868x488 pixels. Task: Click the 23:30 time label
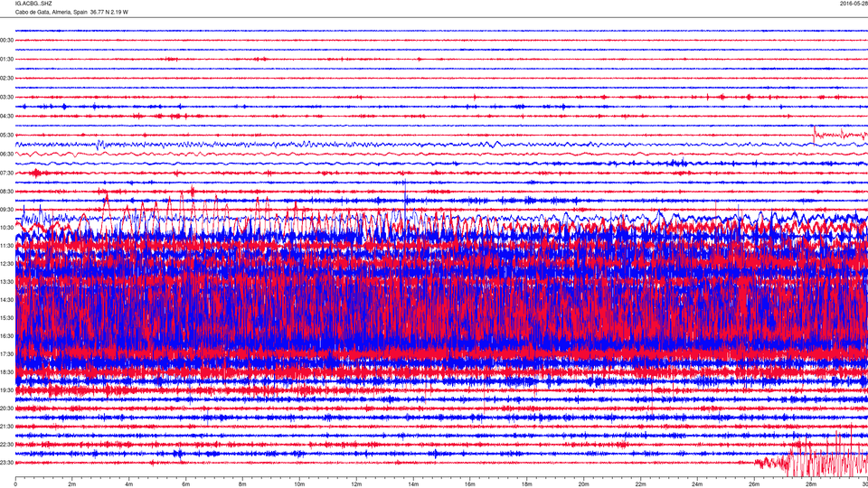[x=6, y=463]
